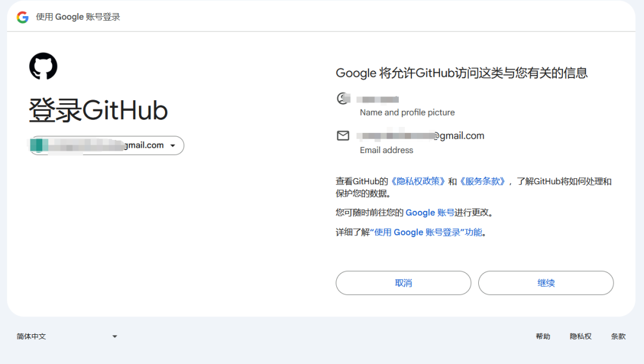644x364 pixels.
Task: Open the Gmail account selector dropdown
Action: [x=107, y=145]
